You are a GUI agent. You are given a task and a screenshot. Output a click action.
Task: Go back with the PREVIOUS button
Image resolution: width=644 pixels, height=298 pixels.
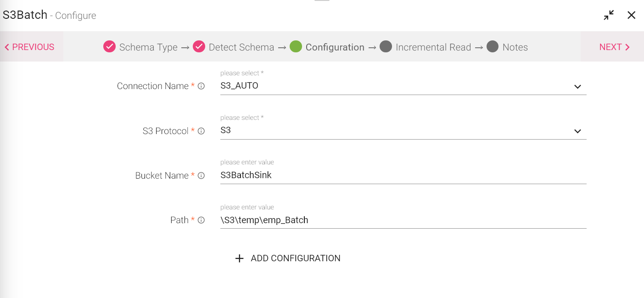pyautogui.click(x=30, y=47)
